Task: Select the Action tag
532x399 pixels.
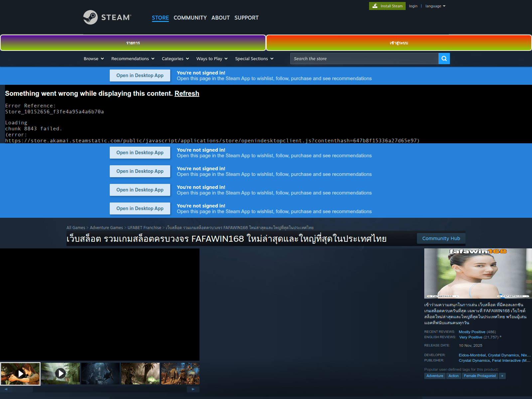Action: tap(454, 376)
